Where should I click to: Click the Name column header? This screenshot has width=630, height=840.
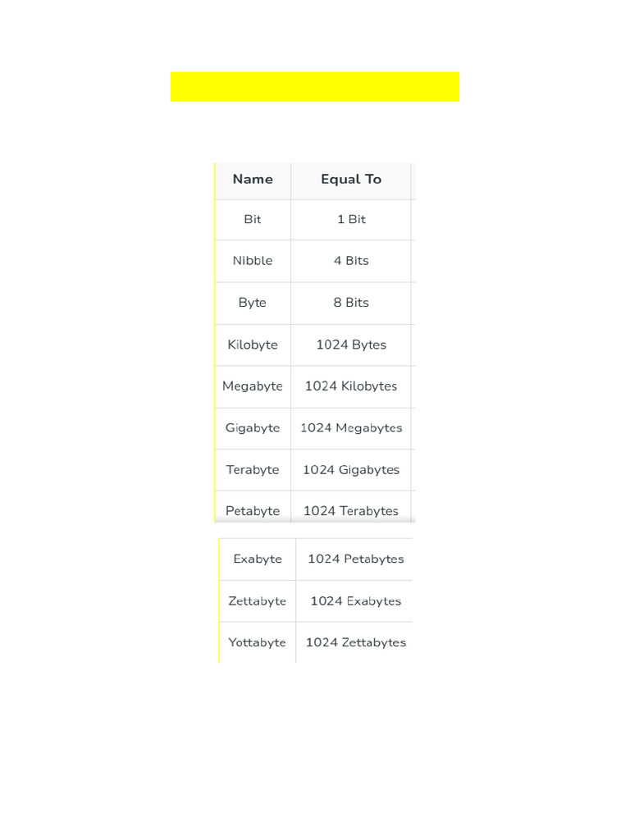click(253, 181)
